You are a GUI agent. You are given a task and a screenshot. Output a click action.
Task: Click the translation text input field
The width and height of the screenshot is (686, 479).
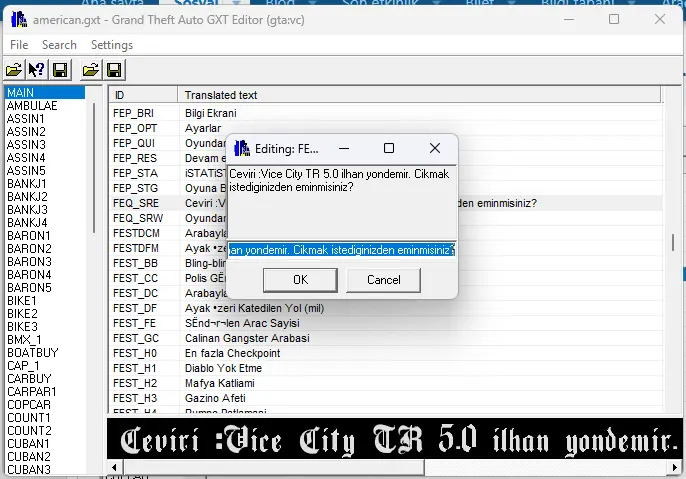[x=342, y=250]
